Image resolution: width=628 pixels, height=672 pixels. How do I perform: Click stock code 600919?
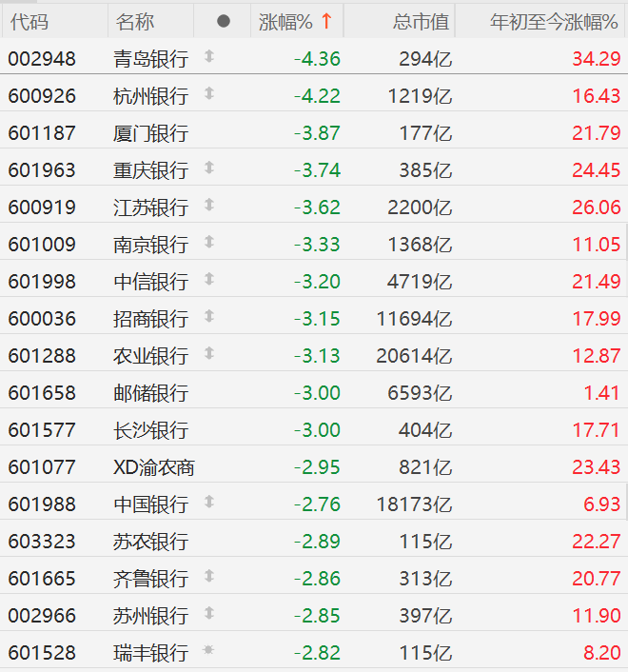[42, 208]
